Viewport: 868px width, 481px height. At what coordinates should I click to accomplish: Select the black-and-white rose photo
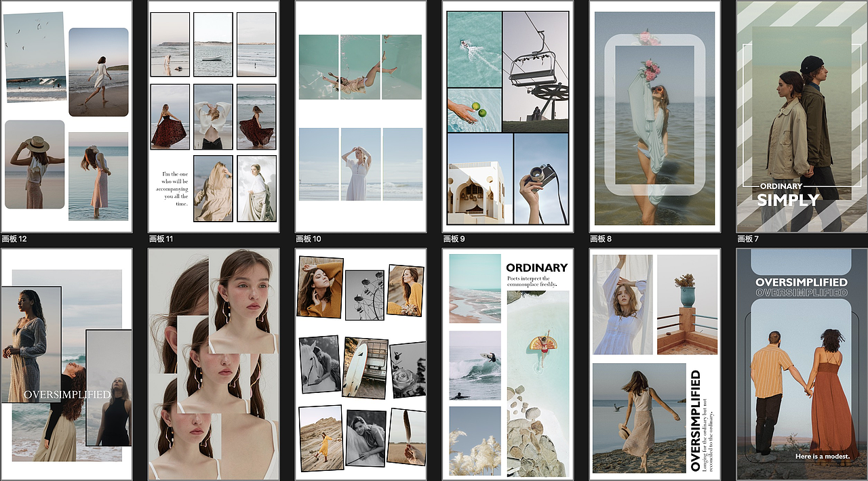coord(408,370)
